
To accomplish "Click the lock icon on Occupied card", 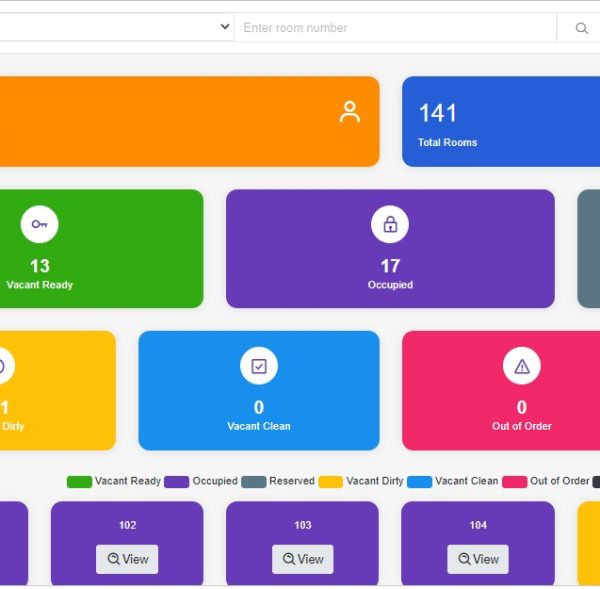I will coord(390,224).
